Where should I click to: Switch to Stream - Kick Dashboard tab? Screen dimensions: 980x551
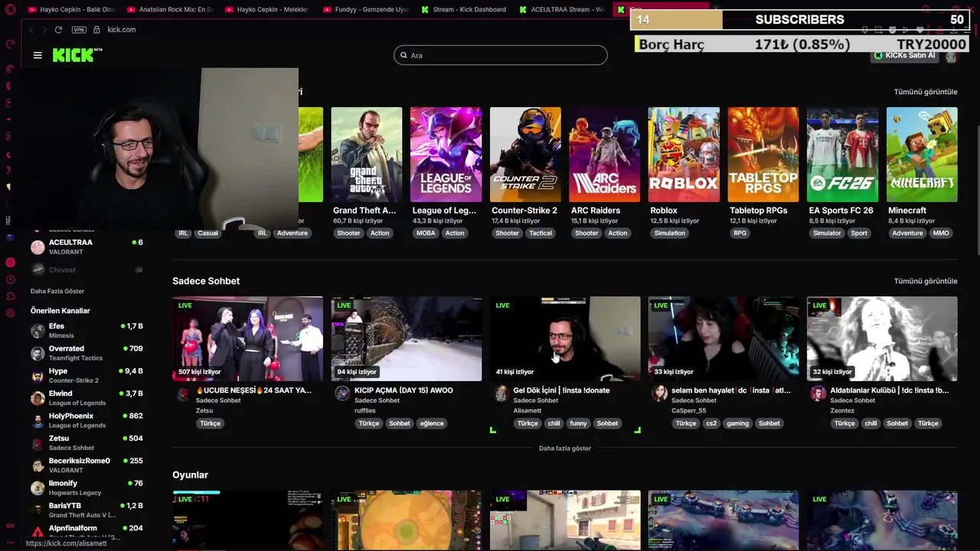tap(463, 9)
